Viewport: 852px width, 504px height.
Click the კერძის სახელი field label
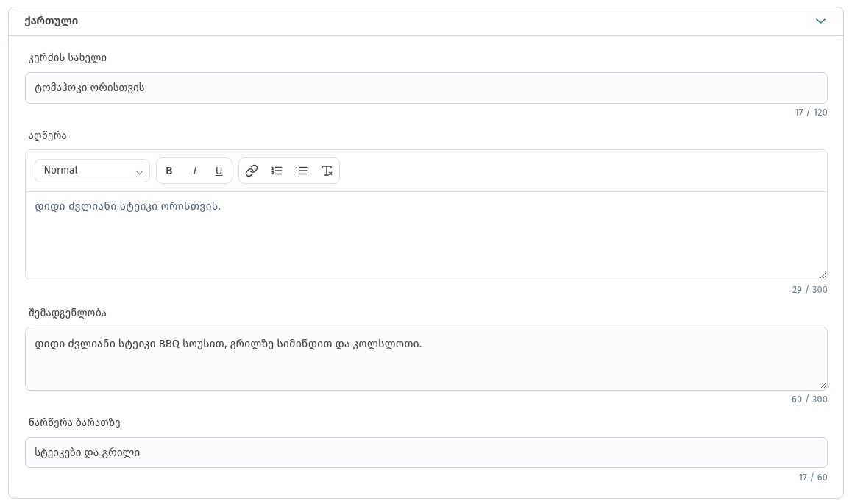[x=68, y=57]
